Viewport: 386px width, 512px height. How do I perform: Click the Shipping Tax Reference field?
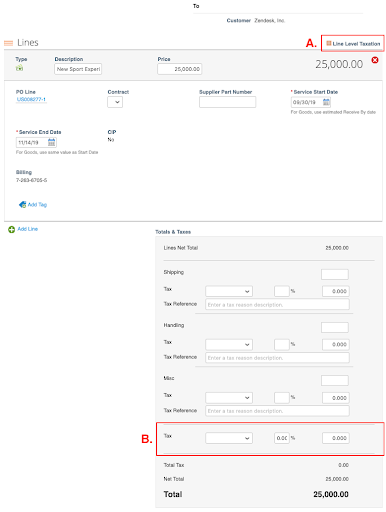pos(277,305)
